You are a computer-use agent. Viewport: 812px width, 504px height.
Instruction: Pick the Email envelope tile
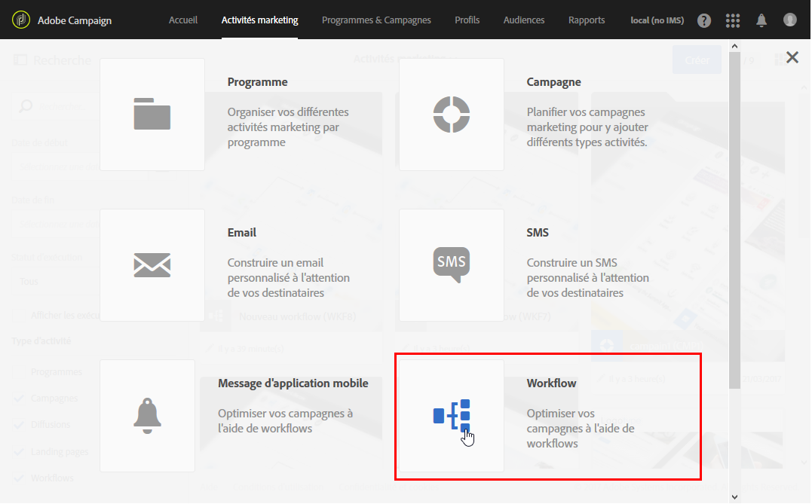point(152,265)
